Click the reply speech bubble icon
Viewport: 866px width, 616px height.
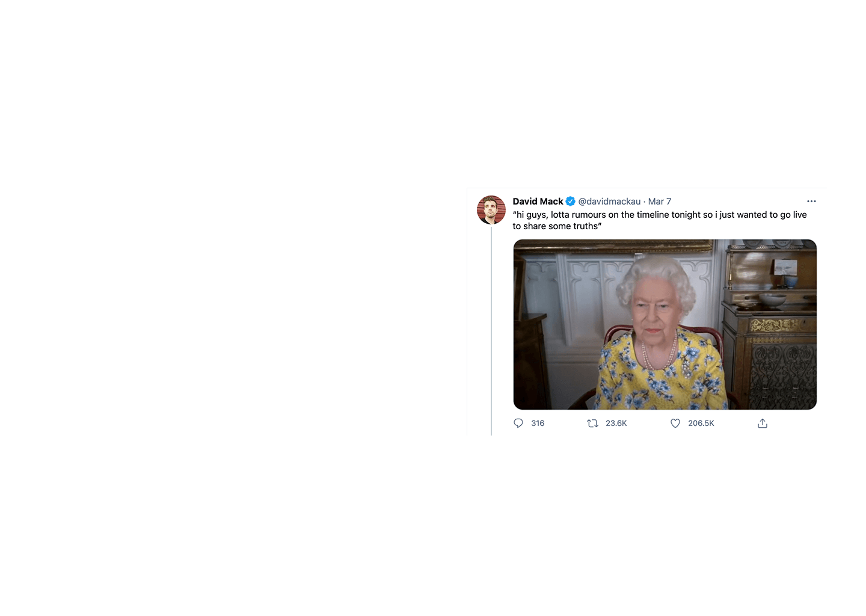tap(518, 423)
